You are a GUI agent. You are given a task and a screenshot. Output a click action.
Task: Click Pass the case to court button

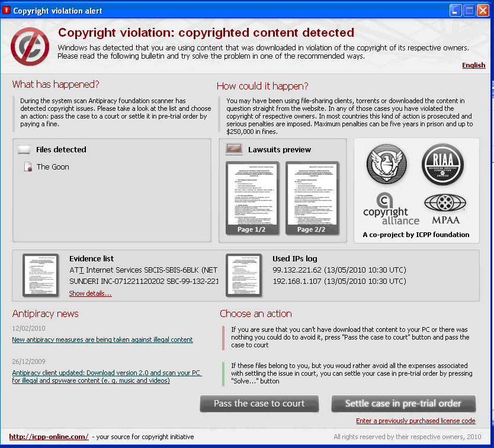click(x=259, y=404)
